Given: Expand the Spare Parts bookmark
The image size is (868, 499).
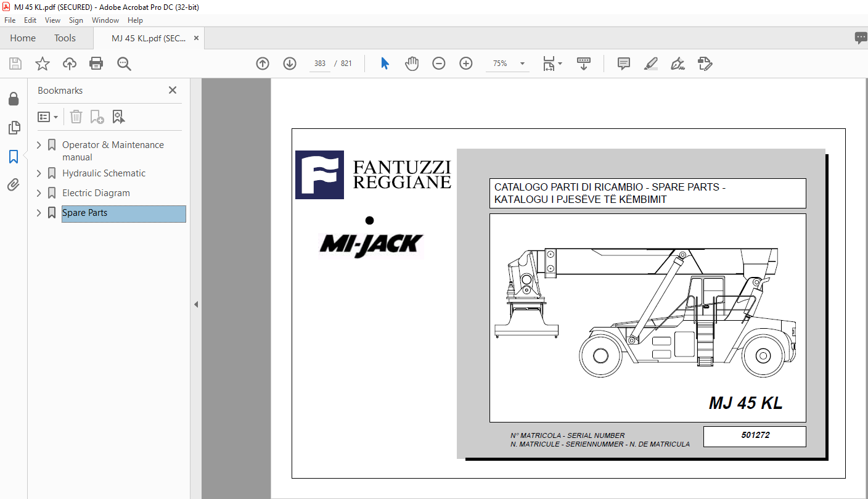Looking at the screenshot, I should 39,213.
